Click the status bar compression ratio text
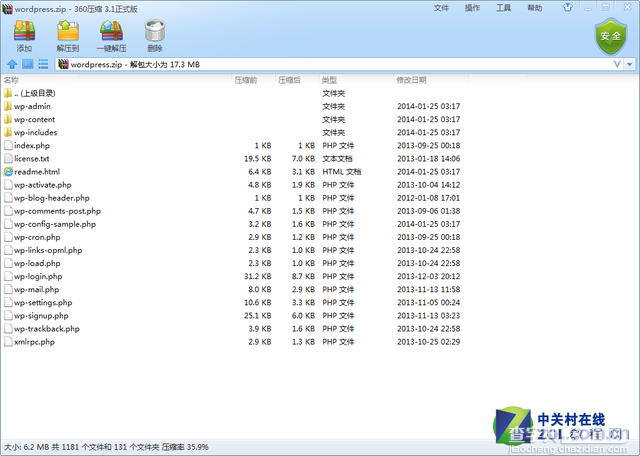Viewport: 640px width, 456px height. 185,447
